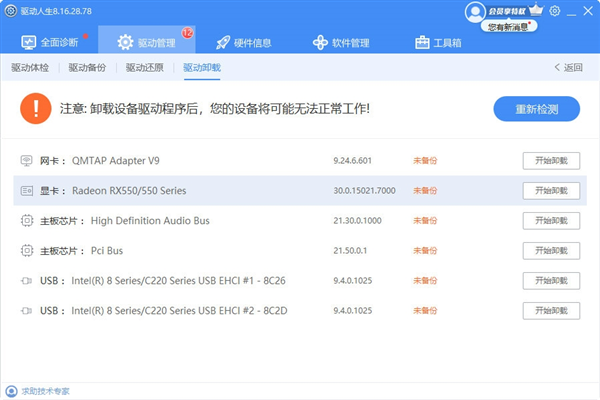The height and width of the screenshot is (400, 600).
Task: Open the 工具箱 tab
Action: (x=438, y=42)
